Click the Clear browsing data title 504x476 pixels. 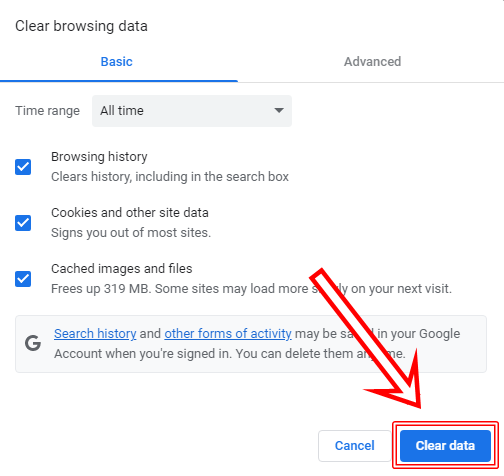(81, 26)
